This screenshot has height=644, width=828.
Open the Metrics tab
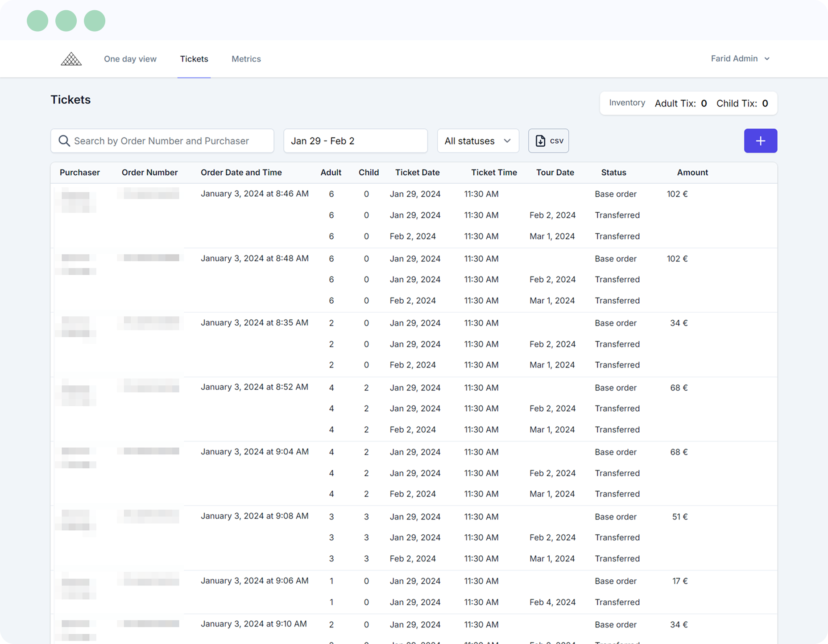246,59
